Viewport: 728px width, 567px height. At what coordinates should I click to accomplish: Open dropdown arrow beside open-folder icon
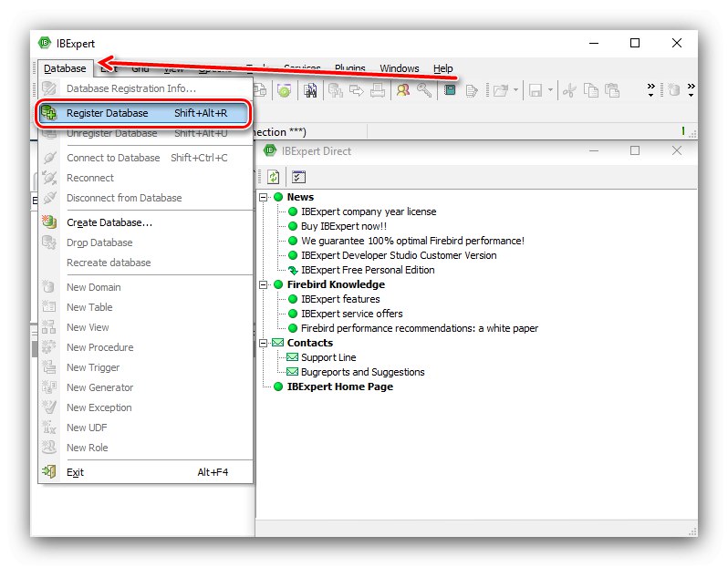(x=515, y=90)
